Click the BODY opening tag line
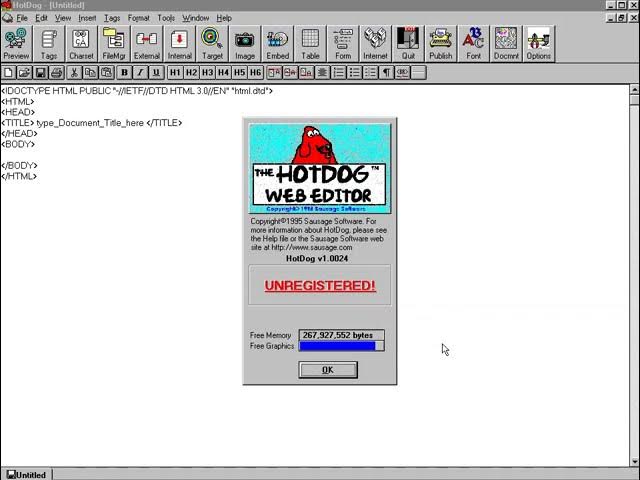This screenshot has height=480, width=640. (x=18, y=144)
